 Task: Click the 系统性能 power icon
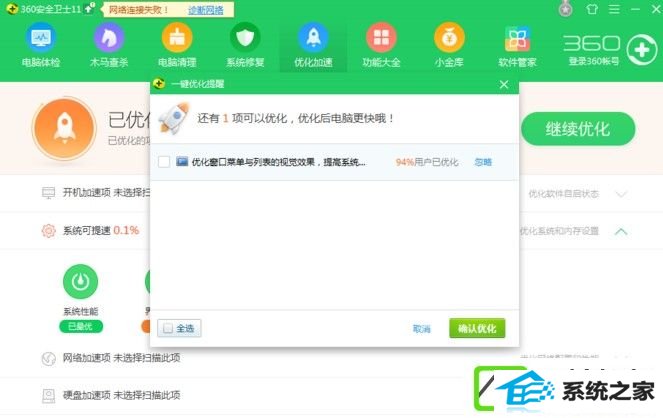coord(80,281)
